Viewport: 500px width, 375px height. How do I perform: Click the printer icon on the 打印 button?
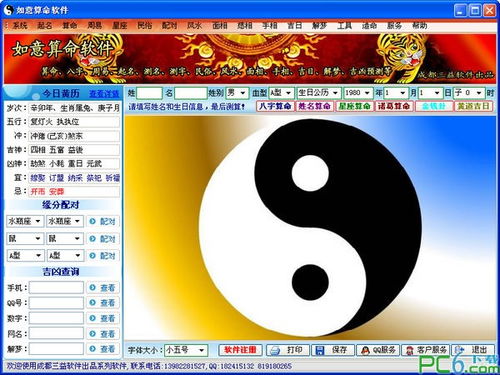click(x=275, y=350)
